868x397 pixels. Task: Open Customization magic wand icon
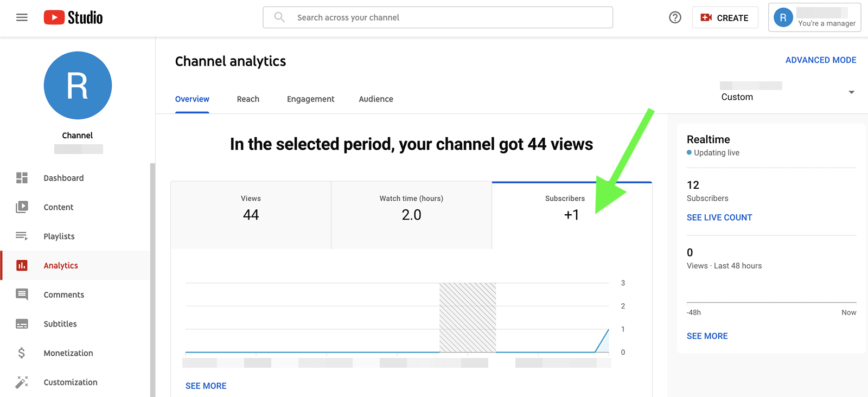22,382
